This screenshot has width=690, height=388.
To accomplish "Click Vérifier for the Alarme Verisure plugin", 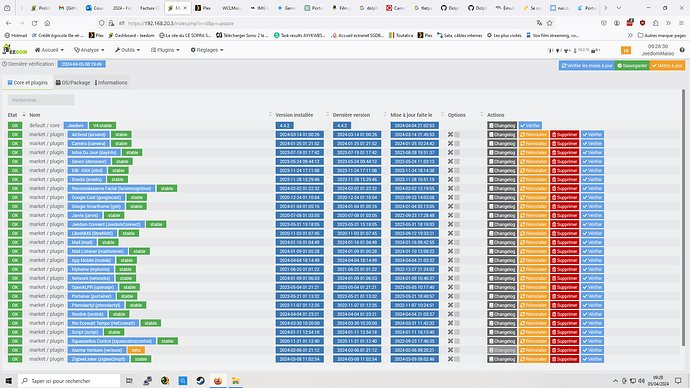I will (x=592, y=350).
